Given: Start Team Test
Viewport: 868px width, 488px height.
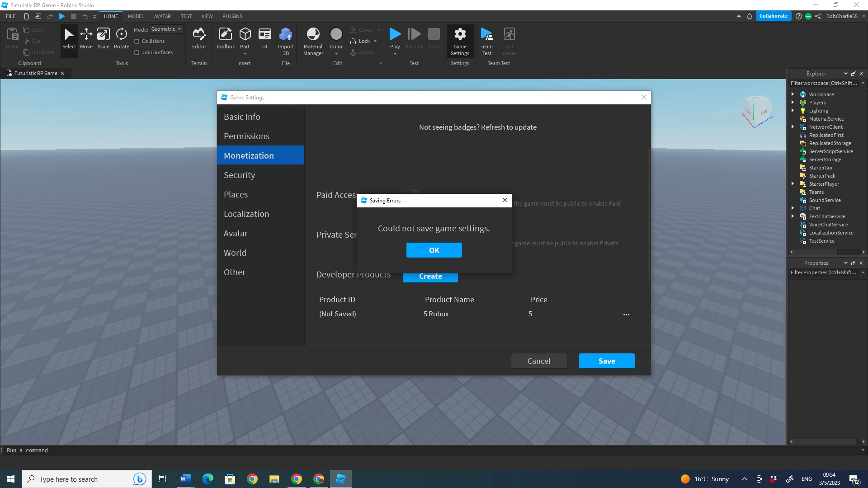Looking at the screenshot, I should (x=486, y=40).
